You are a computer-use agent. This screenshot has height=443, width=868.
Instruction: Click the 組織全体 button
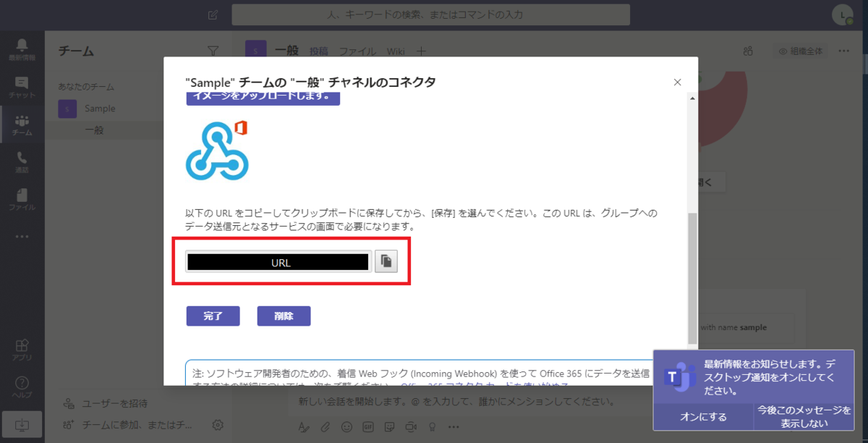coord(801,51)
